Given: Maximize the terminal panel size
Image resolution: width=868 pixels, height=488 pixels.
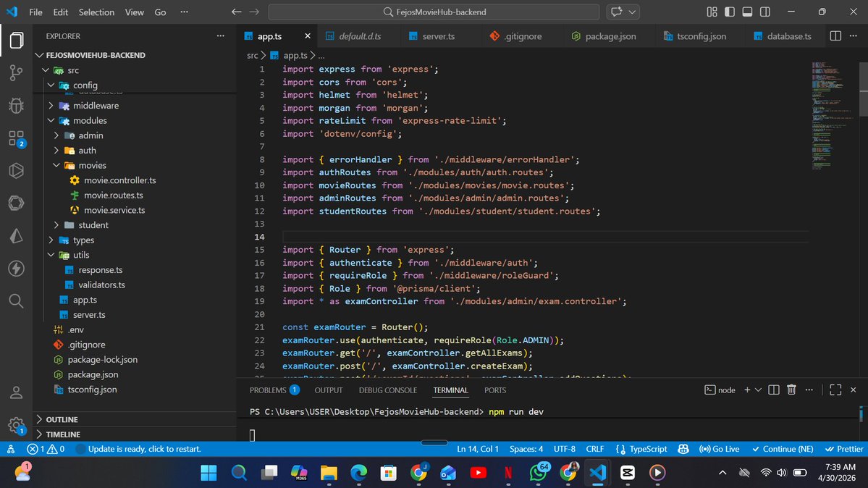Looking at the screenshot, I should pos(835,390).
